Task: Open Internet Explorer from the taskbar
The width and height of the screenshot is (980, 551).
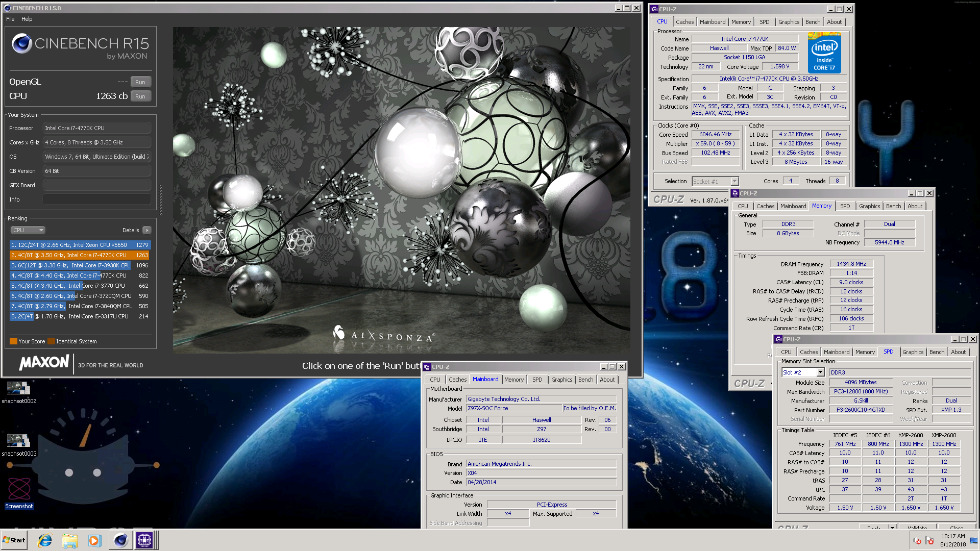Action: pos(45,540)
